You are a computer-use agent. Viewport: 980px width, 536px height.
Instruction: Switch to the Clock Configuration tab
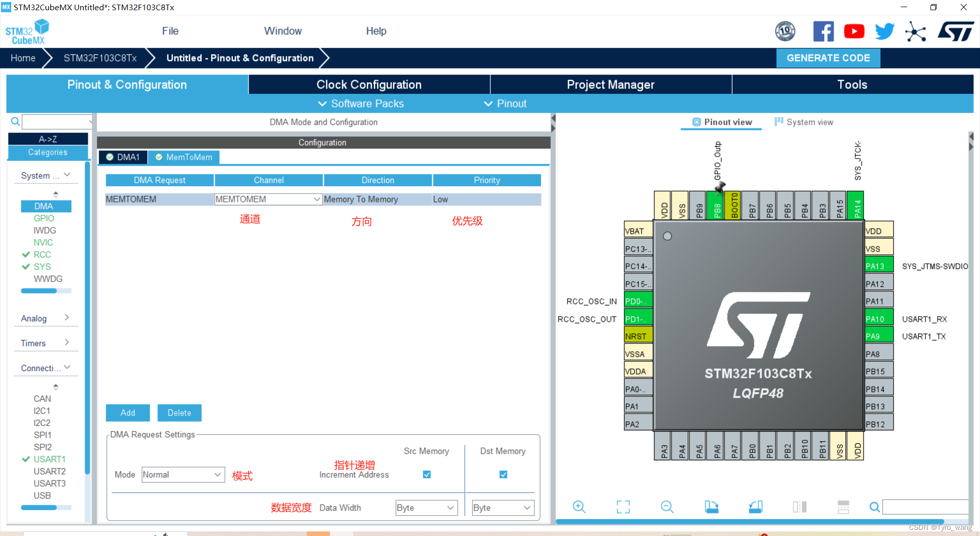point(369,84)
